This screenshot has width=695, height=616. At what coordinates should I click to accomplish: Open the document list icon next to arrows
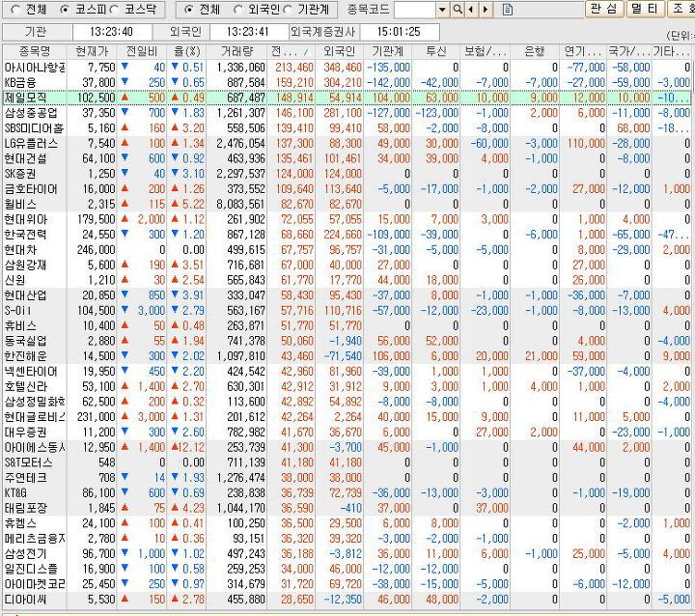[508, 10]
